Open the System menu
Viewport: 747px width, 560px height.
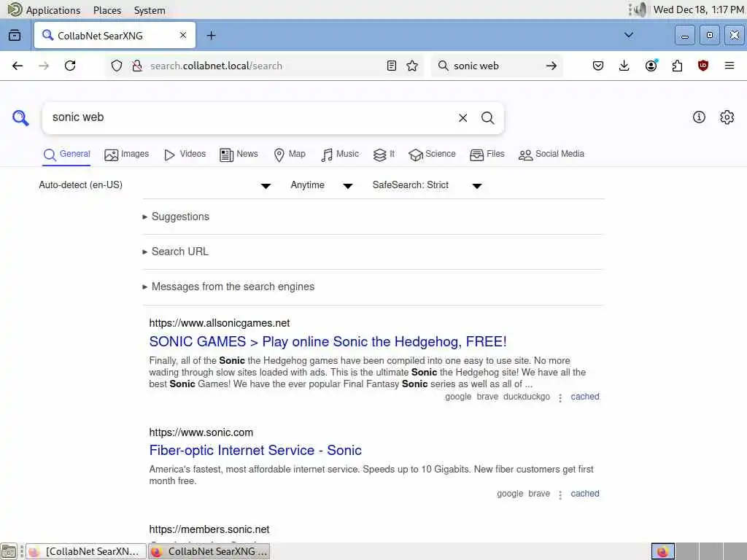pos(150,10)
